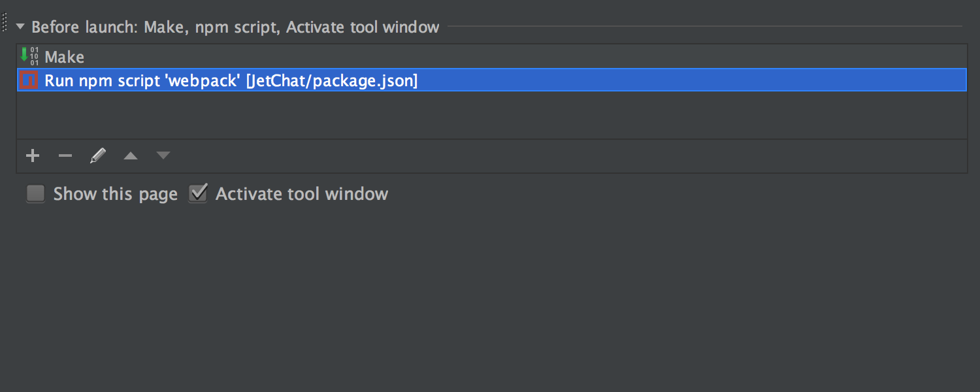Image resolution: width=980 pixels, height=392 pixels.
Task: Click the 'Show this page' label text
Action: point(115,193)
